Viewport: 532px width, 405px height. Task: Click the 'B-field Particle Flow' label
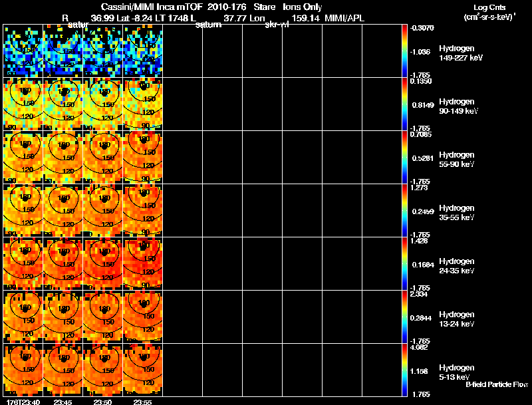[x=497, y=384]
